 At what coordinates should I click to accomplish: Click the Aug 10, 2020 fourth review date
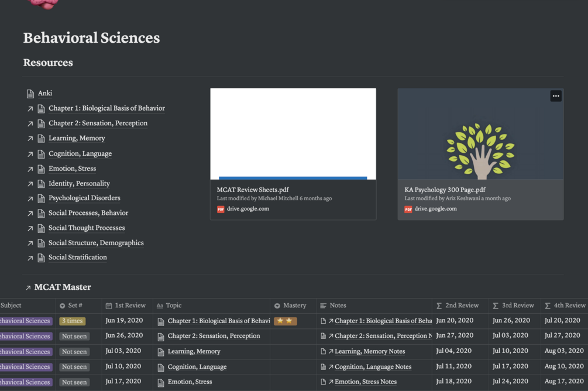point(564,366)
